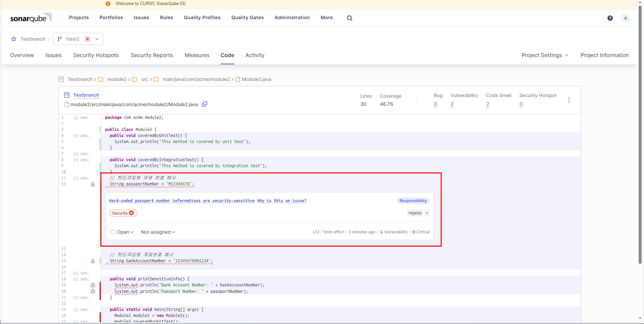Click the search magnifier icon
Image resolution: width=644 pixels, height=324 pixels.
pyautogui.click(x=349, y=18)
